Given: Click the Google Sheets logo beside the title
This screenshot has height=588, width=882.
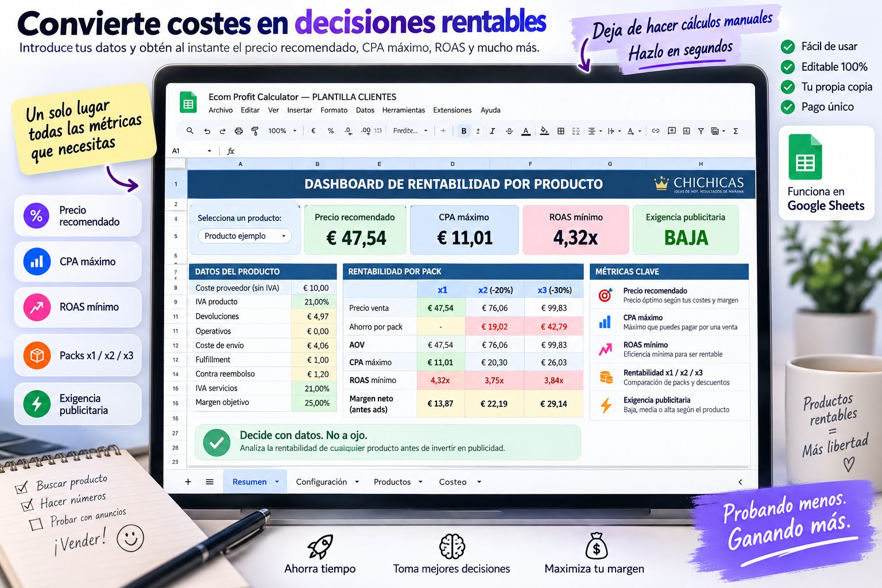Looking at the screenshot, I should [x=188, y=103].
